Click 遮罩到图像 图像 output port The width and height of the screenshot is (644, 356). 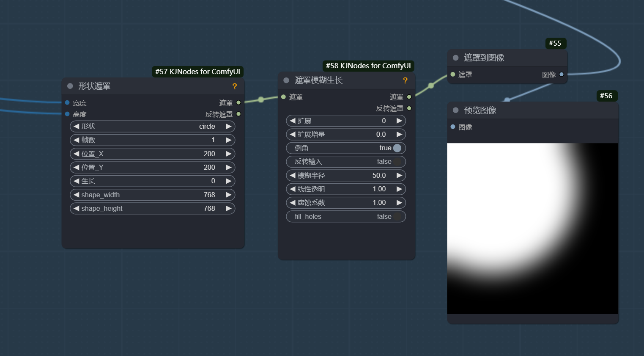point(562,74)
